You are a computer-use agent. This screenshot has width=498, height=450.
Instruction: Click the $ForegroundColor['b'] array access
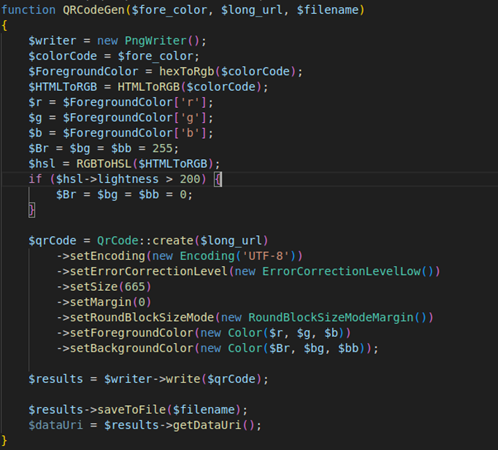(x=135, y=133)
